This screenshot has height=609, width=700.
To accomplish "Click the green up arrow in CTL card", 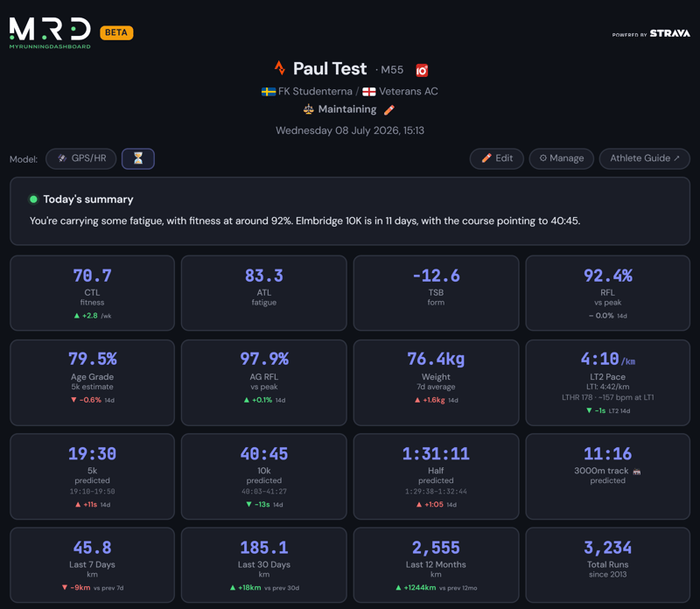I will click(77, 316).
